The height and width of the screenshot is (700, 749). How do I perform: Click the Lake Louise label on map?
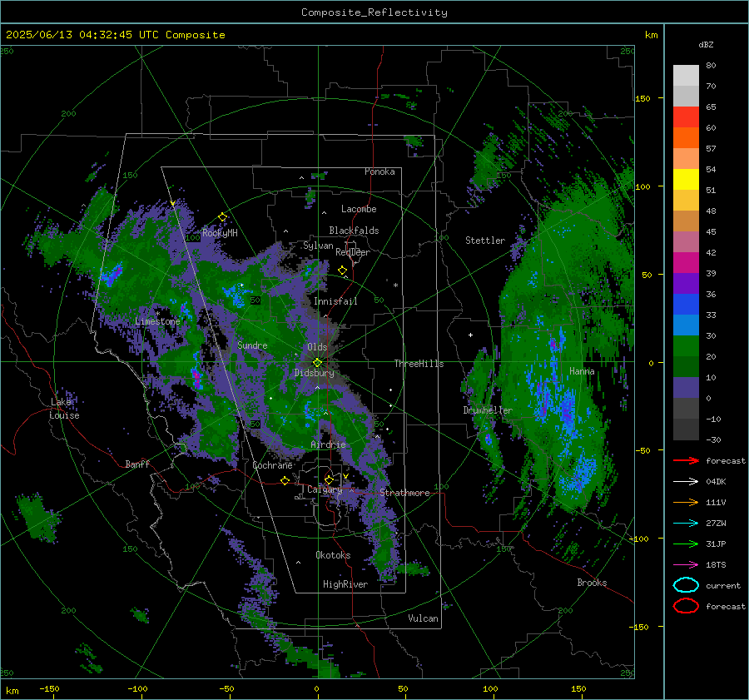64,409
